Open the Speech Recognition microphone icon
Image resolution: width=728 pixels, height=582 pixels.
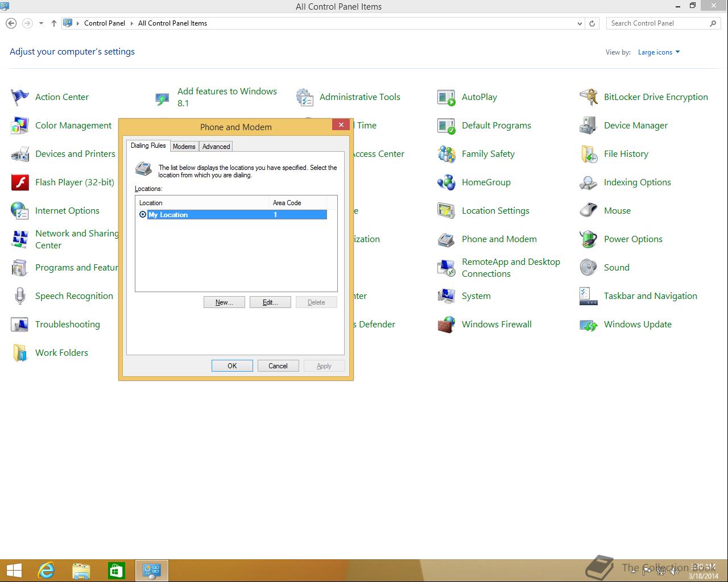(20, 296)
